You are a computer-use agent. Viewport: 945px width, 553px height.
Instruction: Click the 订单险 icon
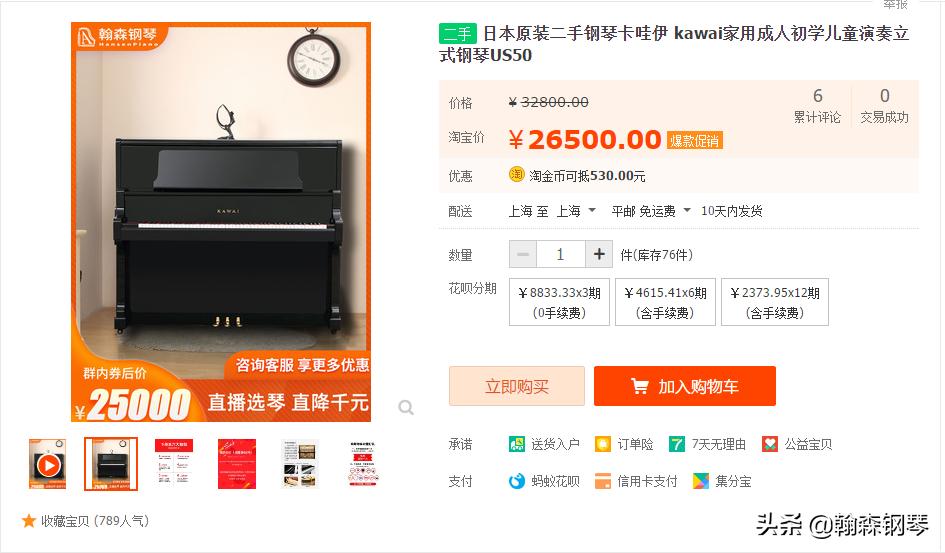click(603, 445)
